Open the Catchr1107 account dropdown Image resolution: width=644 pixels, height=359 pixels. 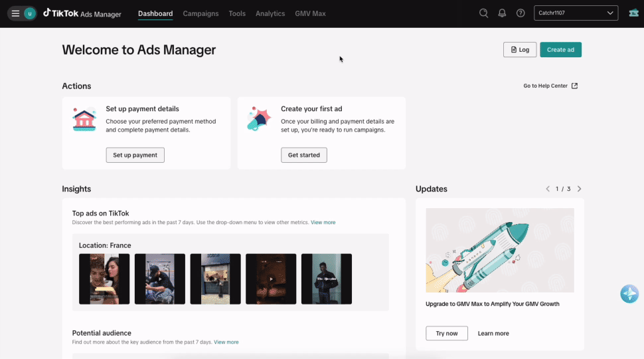576,13
